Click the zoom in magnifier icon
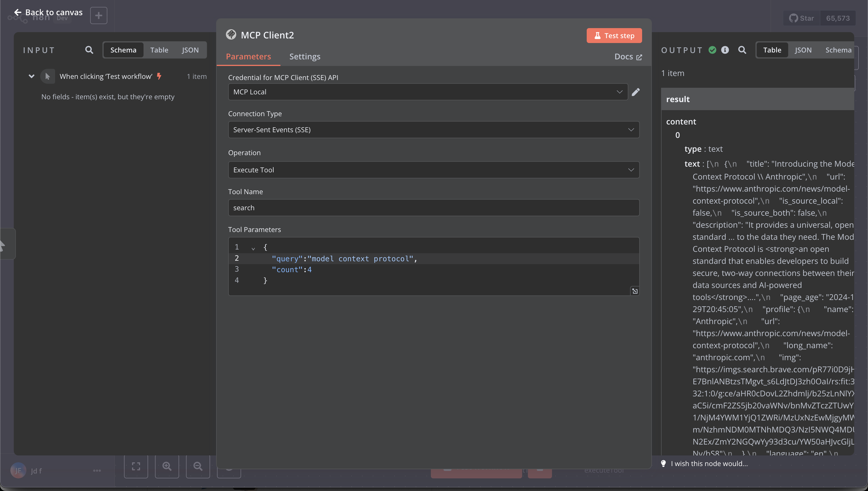Viewport: 868px width, 491px height. click(x=167, y=466)
